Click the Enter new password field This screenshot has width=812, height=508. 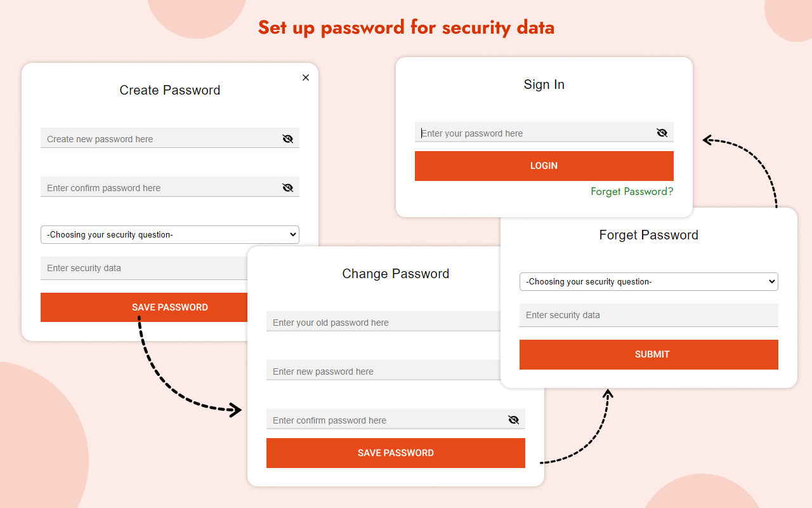click(x=381, y=371)
